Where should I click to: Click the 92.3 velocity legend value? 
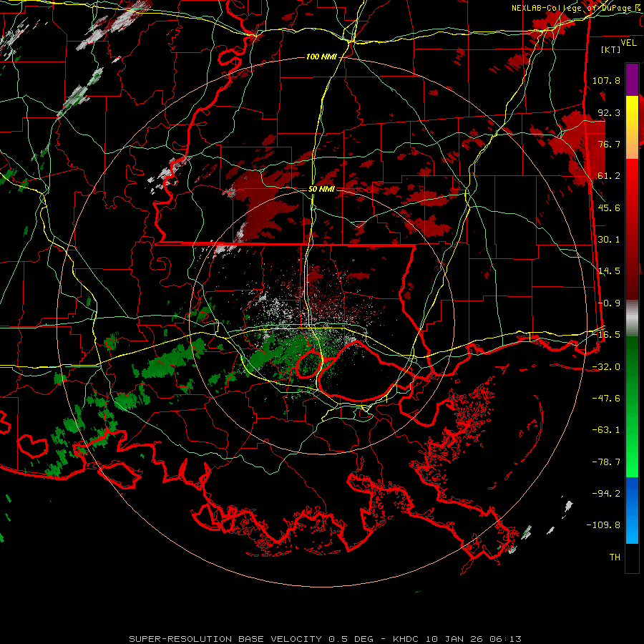click(x=609, y=112)
